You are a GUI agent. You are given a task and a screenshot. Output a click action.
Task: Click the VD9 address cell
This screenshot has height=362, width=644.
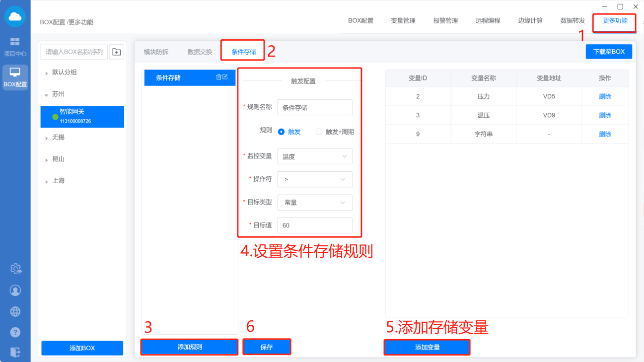pos(549,115)
